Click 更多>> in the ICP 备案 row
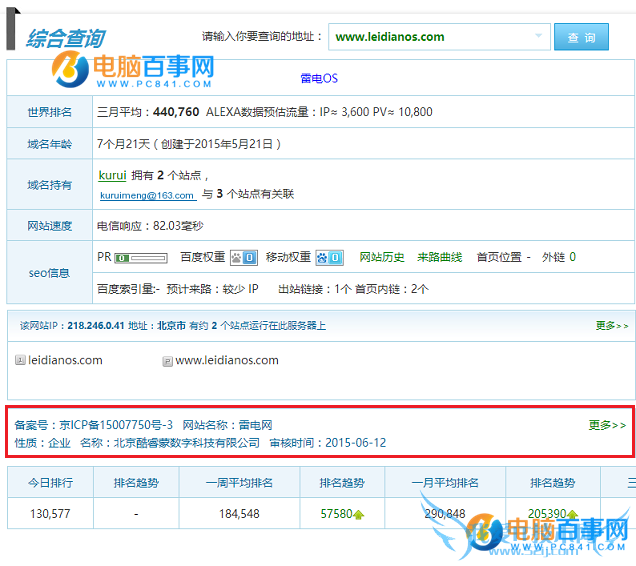Viewport: 636px width, 566px height. click(607, 425)
